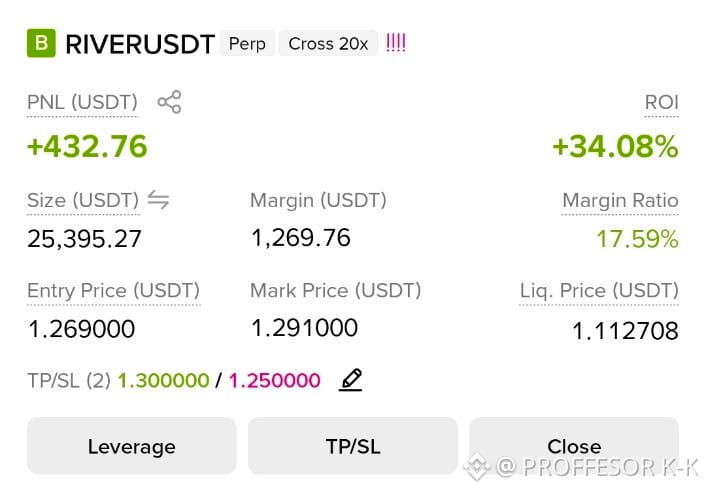Viewport: 706px width, 492px height.
Task: Open the RIVERUSDT symbol title
Action: click(x=140, y=44)
